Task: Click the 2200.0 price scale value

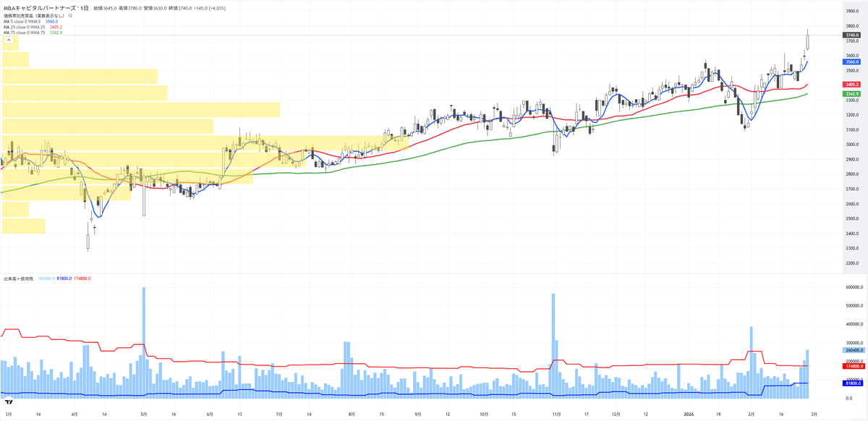Action: (x=852, y=263)
